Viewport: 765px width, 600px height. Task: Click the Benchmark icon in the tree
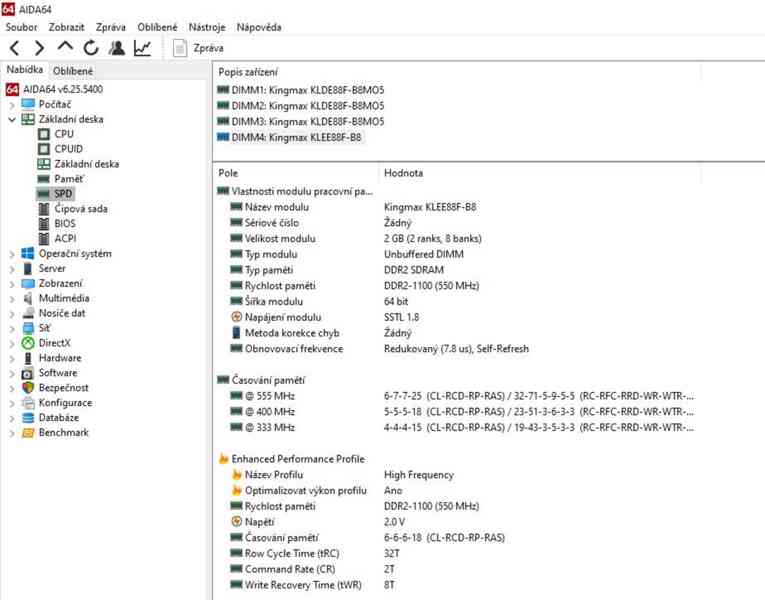click(x=28, y=433)
